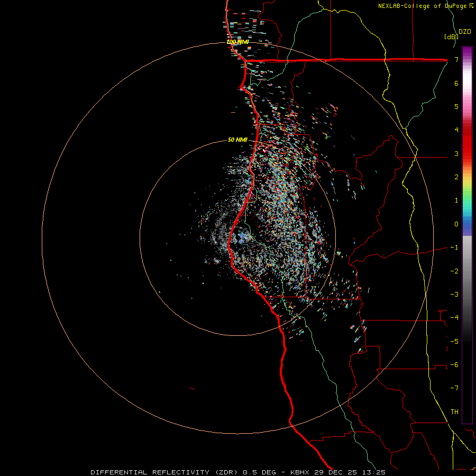Screen dimensions: 476x476
Task: Click the 100 NMI range ring label
Action: (237, 42)
